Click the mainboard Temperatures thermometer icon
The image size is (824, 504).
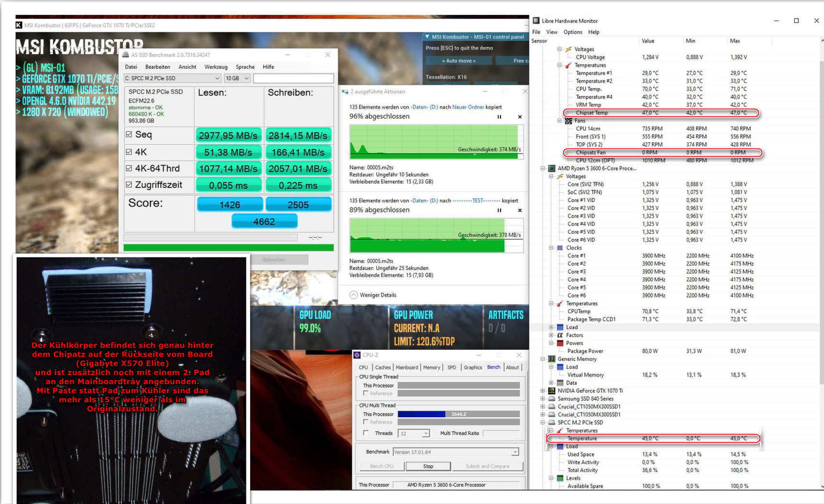569,65
